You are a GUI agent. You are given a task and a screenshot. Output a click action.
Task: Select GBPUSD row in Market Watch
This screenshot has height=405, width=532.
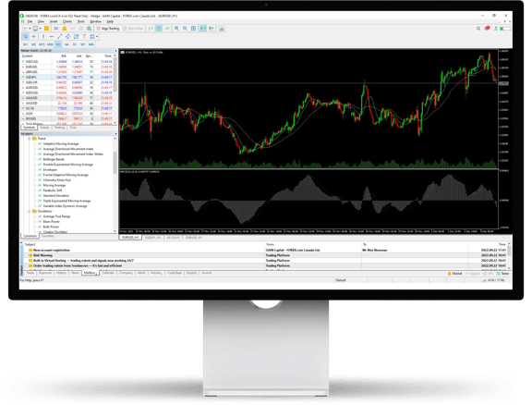pyautogui.click(x=67, y=72)
